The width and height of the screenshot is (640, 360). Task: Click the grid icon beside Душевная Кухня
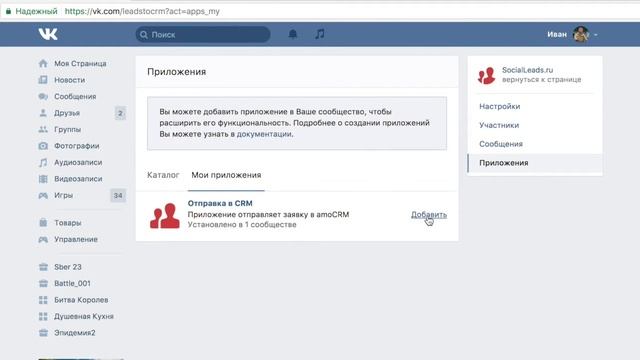(x=43, y=316)
